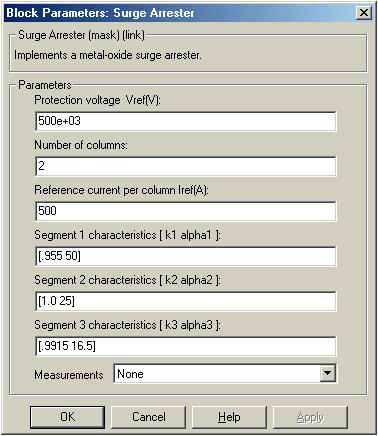
Task: Click the 'Measurements' label text
Action: pyautogui.click(x=69, y=375)
